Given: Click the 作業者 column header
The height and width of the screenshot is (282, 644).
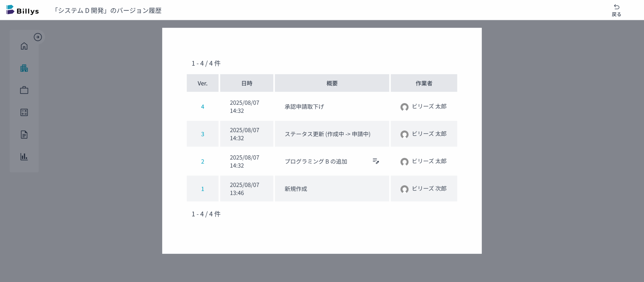Looking at the screenshot, I should click(424, 83).
